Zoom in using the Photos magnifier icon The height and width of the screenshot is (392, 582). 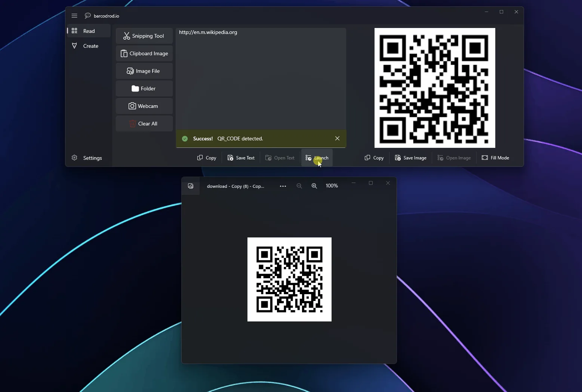click(x=314, y=186)
